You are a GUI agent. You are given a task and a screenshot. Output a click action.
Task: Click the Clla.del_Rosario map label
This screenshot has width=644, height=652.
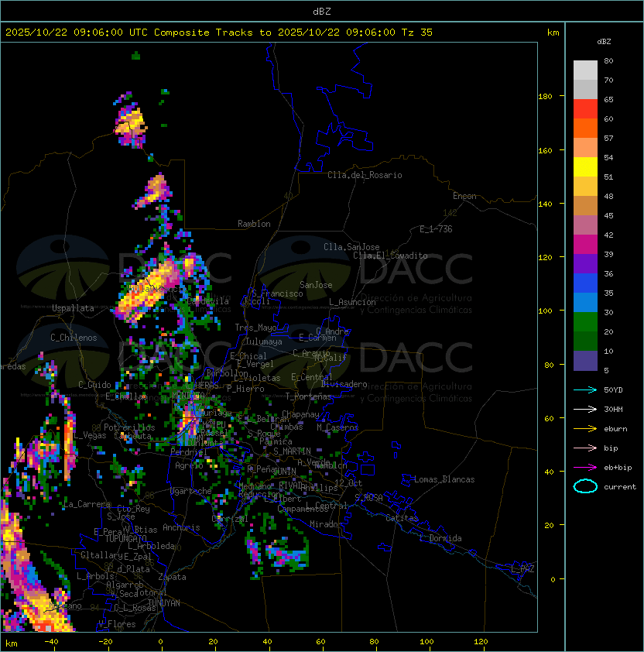pos(365,175)
